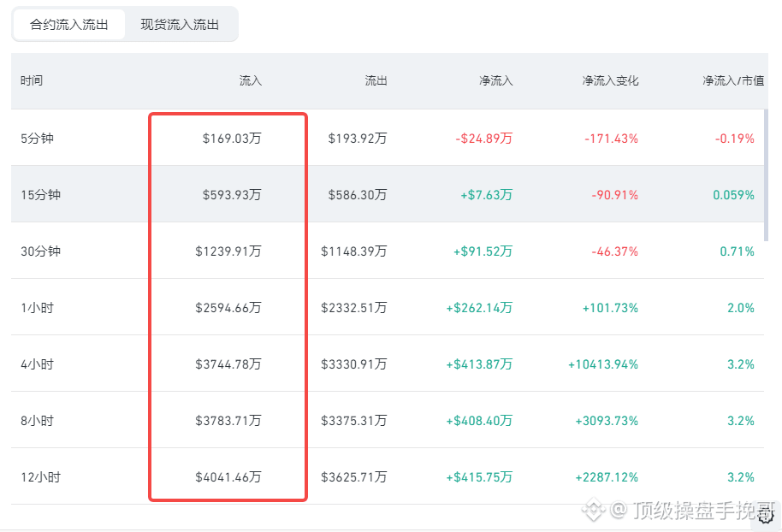
Task: Click the 净流入/市值 column header
Action: point(733,80)
